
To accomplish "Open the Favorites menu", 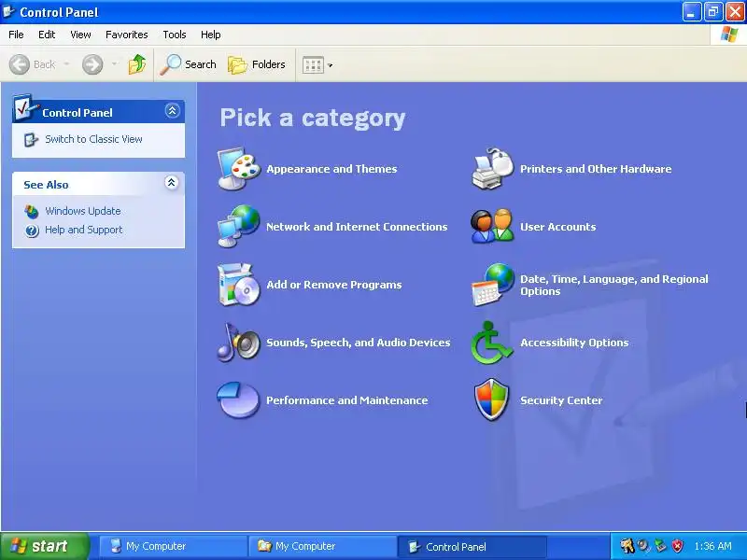I will click(x=127, y=35).
